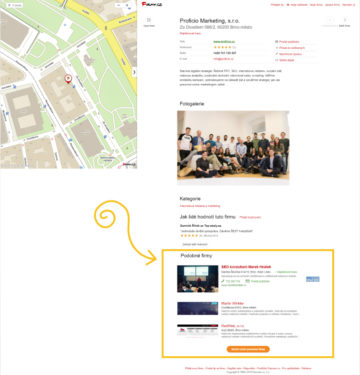Open the second similar firm thumbnail
This screenshot has width=360, height=375.
click(x=198, y=308)
